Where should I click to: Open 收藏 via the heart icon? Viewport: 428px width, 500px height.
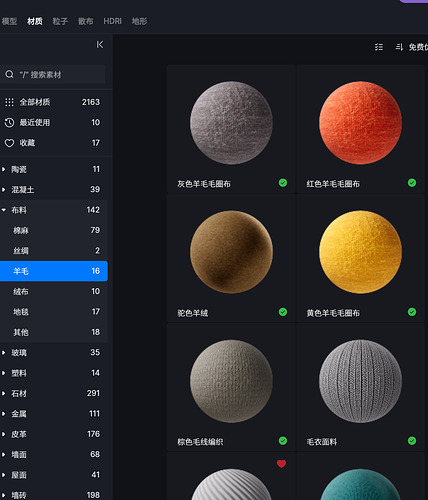point(9,143)
